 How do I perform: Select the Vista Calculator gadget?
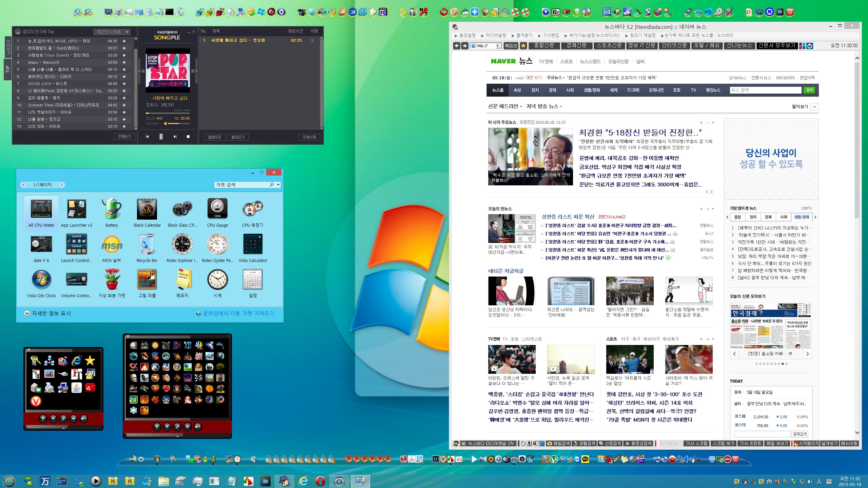click(253, 248)
